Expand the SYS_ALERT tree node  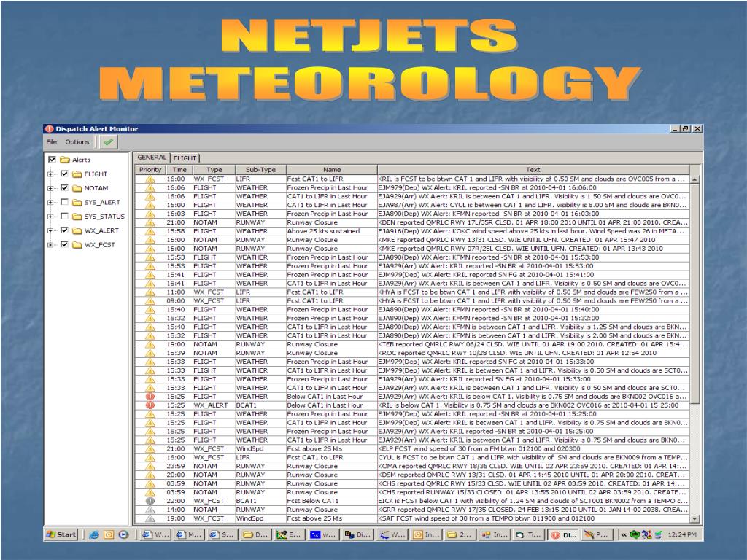tap(50, 203)
